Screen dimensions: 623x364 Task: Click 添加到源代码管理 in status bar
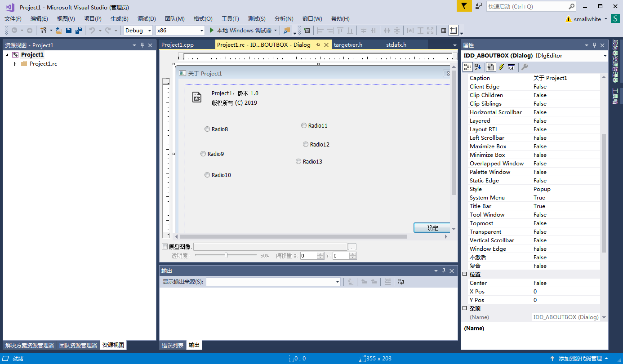click(580, 359)
